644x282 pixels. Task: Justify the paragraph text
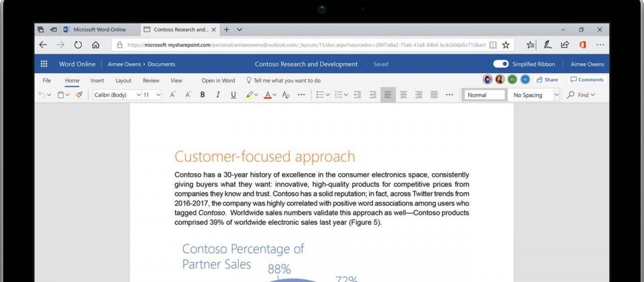click(x=434, y=95)
